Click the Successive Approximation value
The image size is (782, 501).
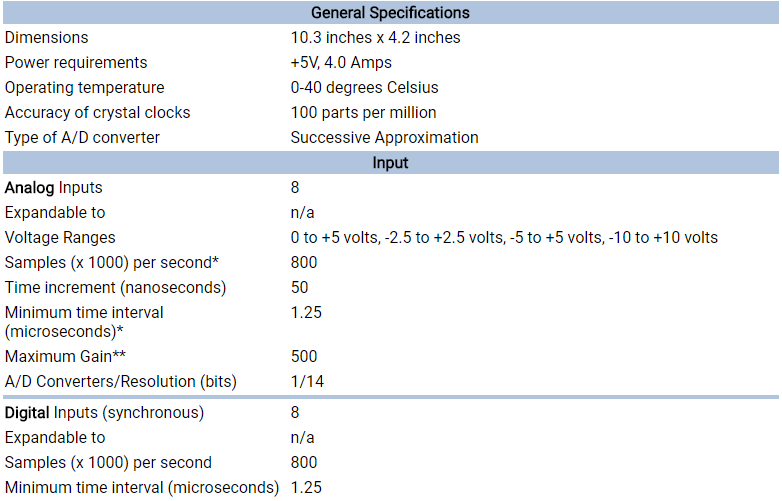pyautogui.click(x=385, y=138)
